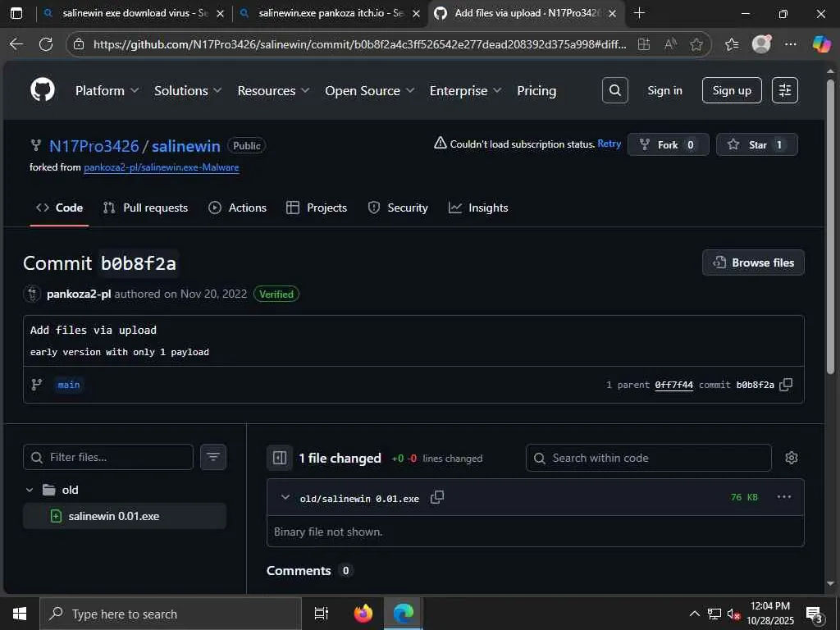Image resolution: width=840 pixels, height=630 pixels.
Task: Click the Pricing link
Action: click(536, 91)
